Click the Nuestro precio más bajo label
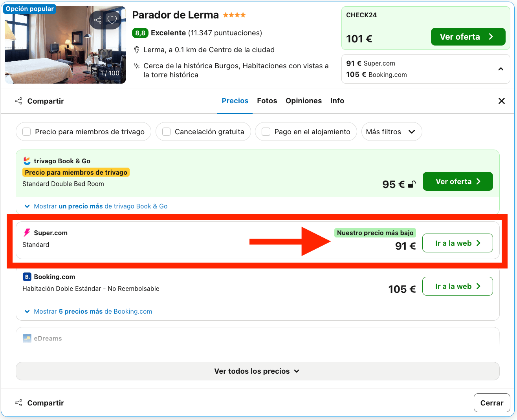 [375, 233]
